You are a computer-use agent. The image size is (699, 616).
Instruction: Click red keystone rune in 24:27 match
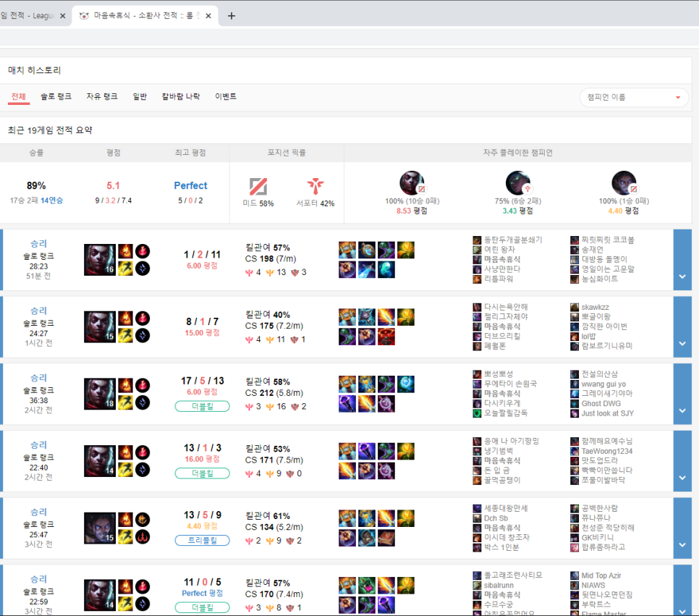143,318
